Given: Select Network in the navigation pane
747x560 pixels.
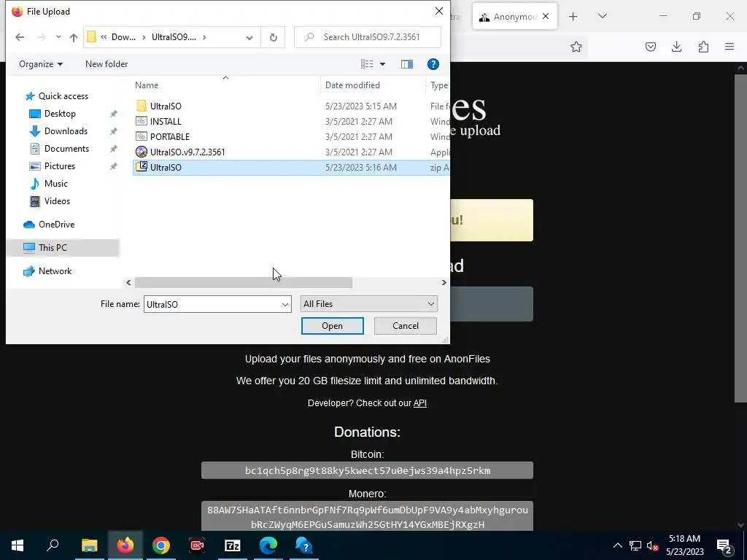Looking at the screenshot, I should [55, 271].
